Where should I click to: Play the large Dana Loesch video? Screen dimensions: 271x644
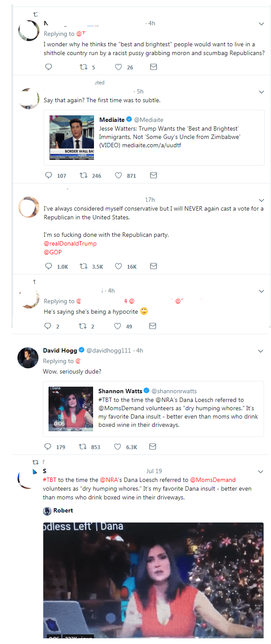(153, 581)
